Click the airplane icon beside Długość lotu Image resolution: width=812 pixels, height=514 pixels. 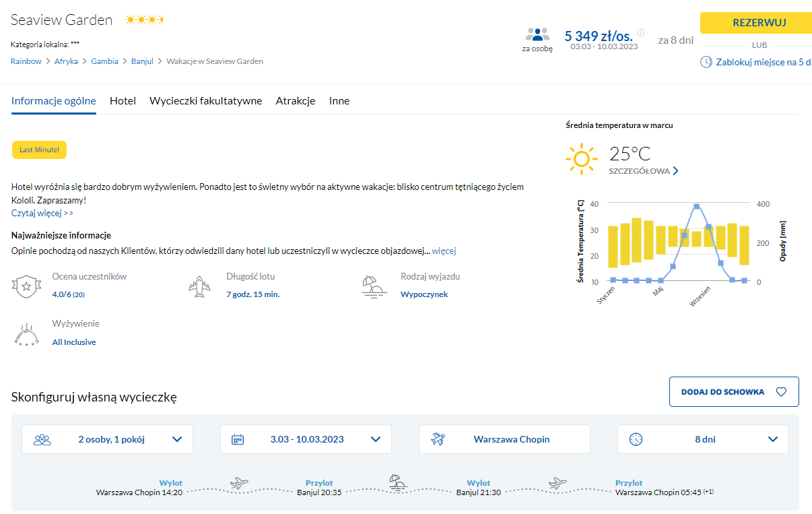pyautogui.click(x=198, y=287)
